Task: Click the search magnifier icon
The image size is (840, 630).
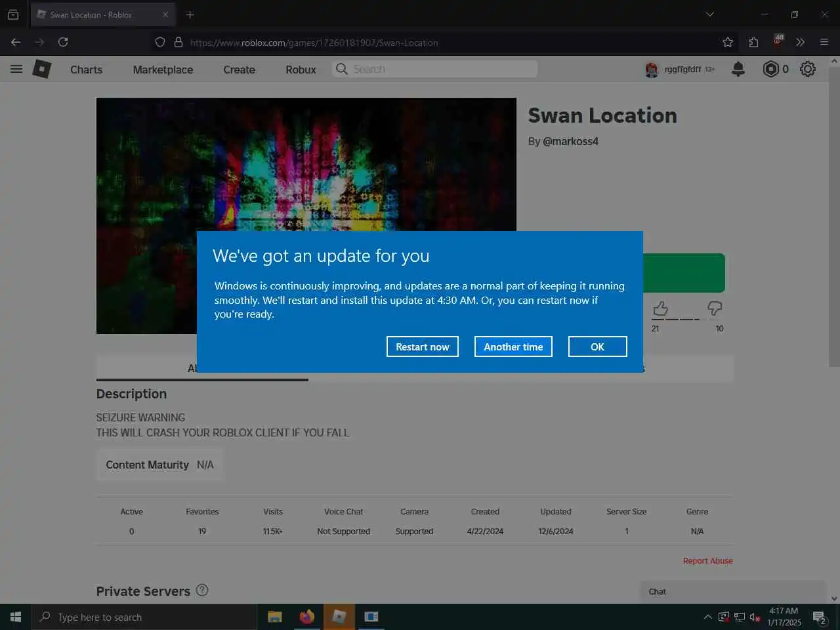Action: click(342, 69)
